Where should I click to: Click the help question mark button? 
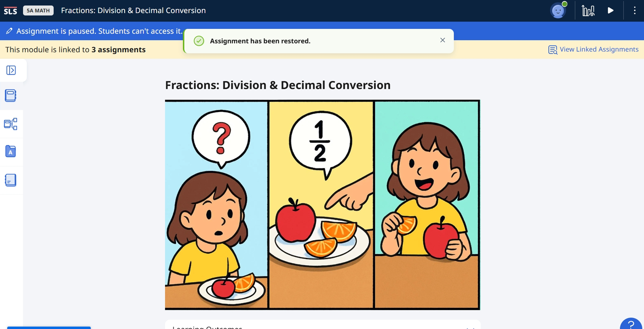click(631, 324)
